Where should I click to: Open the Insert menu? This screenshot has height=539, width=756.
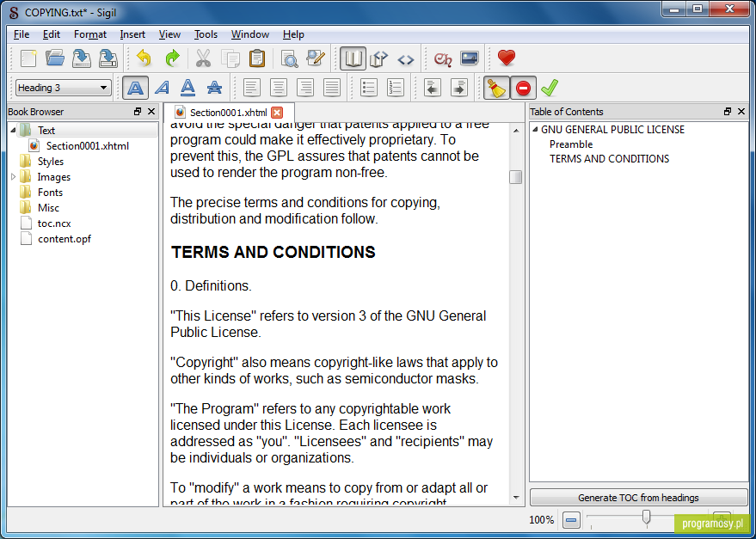tap(132, 34)
